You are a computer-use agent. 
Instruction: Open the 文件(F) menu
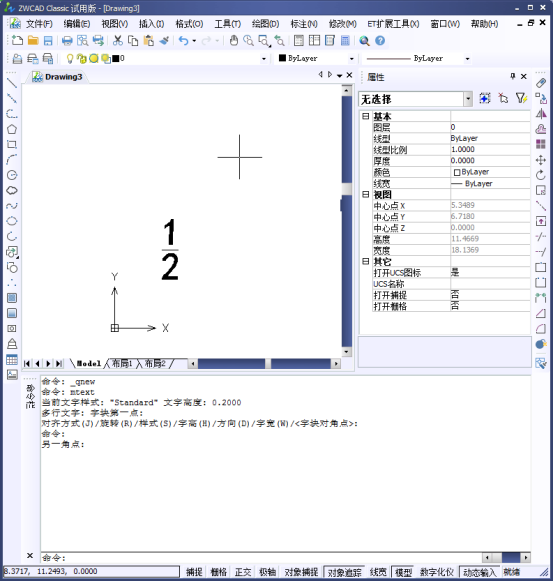pos(39,24)
